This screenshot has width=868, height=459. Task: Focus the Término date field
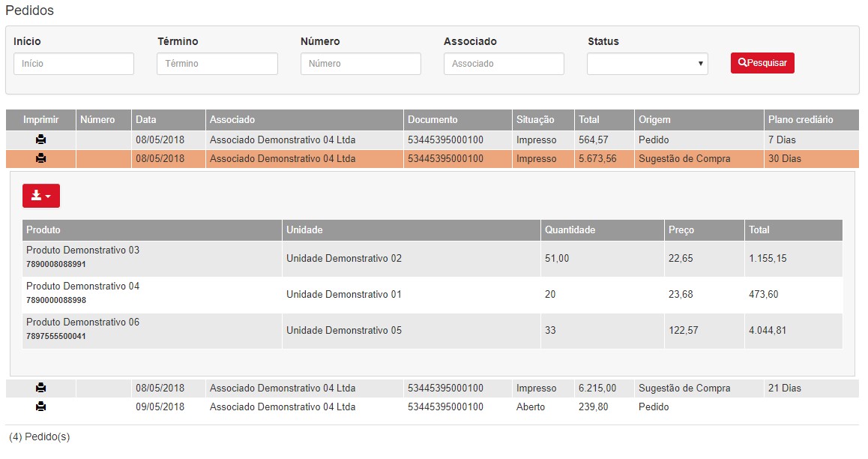(217, 64)
